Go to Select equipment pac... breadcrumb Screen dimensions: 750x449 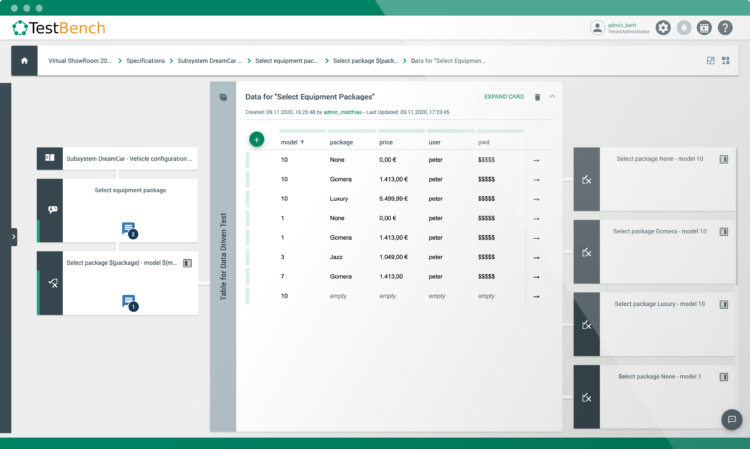(287, 61)
